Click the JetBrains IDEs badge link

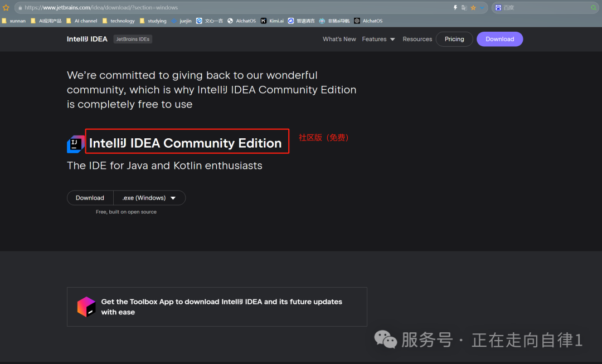[x=133, y=39]
